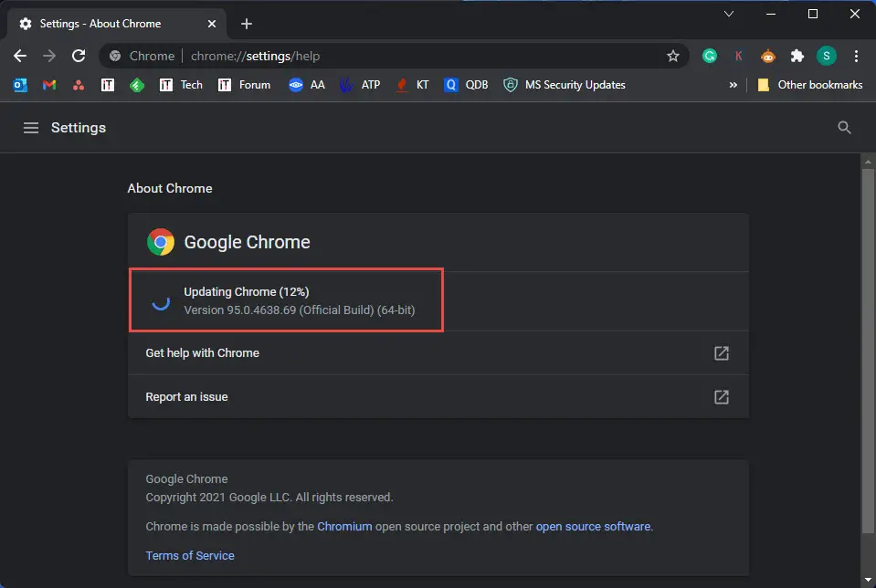
Task: Open the Extensions puzzle piece menu
Action: coord(797,56)
